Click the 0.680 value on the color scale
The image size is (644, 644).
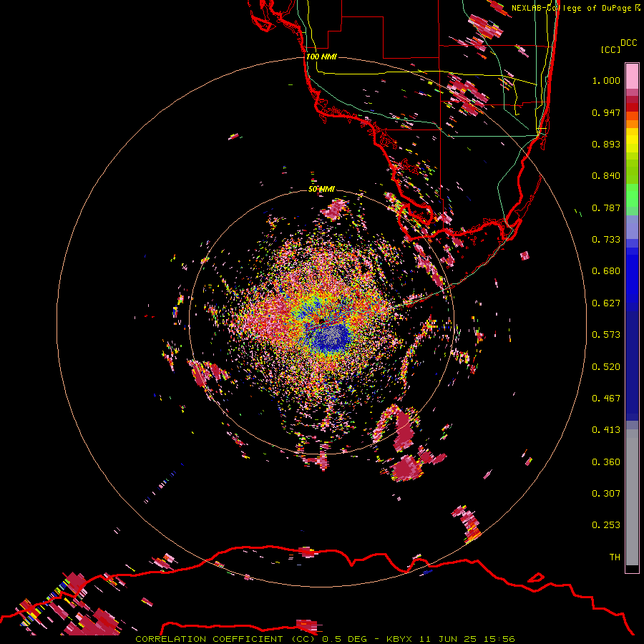[606, 271]
